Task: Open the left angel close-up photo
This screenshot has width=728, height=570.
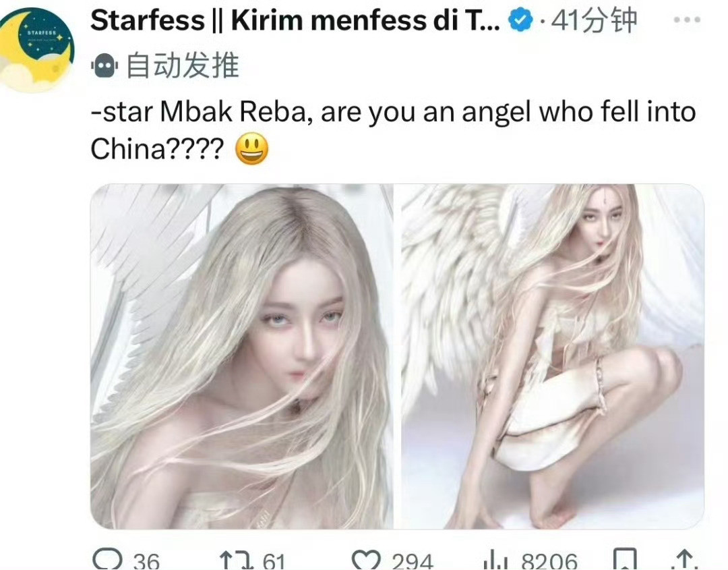Action: [x=242, y=356]
